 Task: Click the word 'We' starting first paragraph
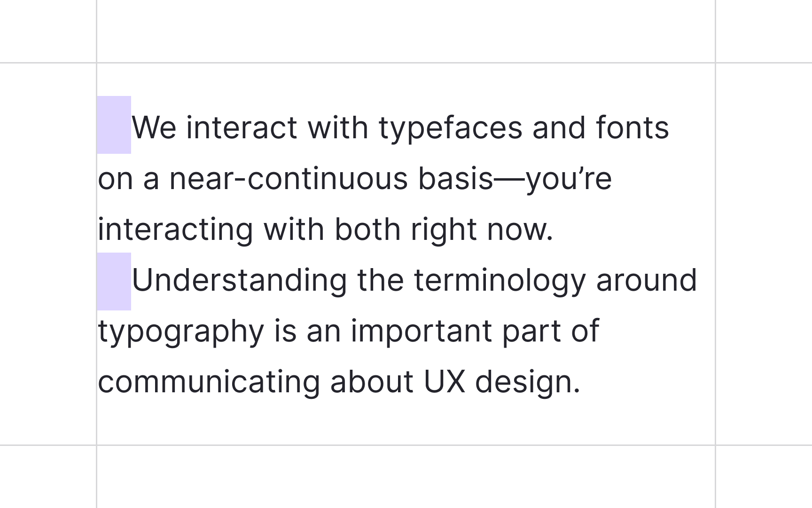(x=154, y=127)
